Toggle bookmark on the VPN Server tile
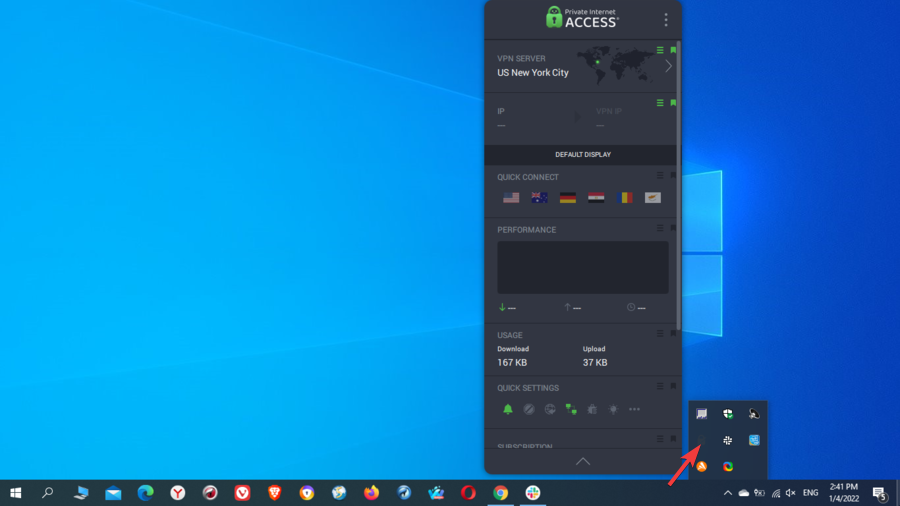 674,50
